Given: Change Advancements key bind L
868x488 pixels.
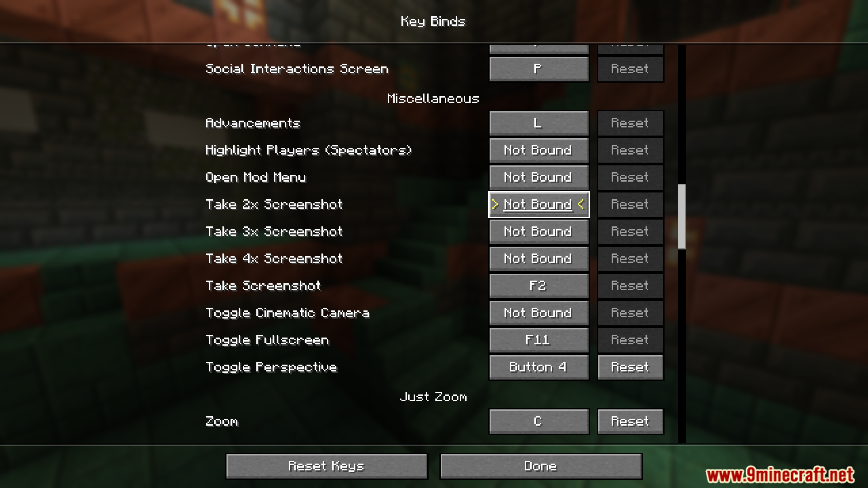Looking at the screenshot, I should (539, 123).
